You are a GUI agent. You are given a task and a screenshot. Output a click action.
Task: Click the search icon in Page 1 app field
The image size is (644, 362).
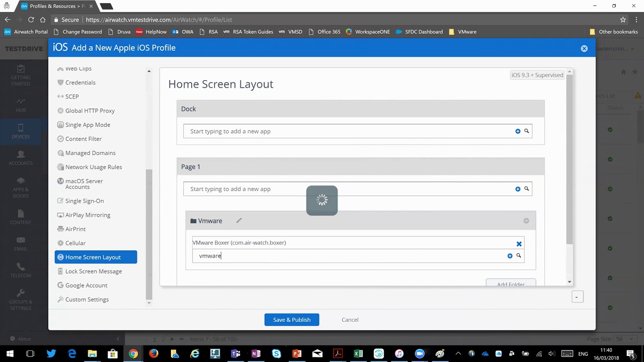[x=527, y=189]
